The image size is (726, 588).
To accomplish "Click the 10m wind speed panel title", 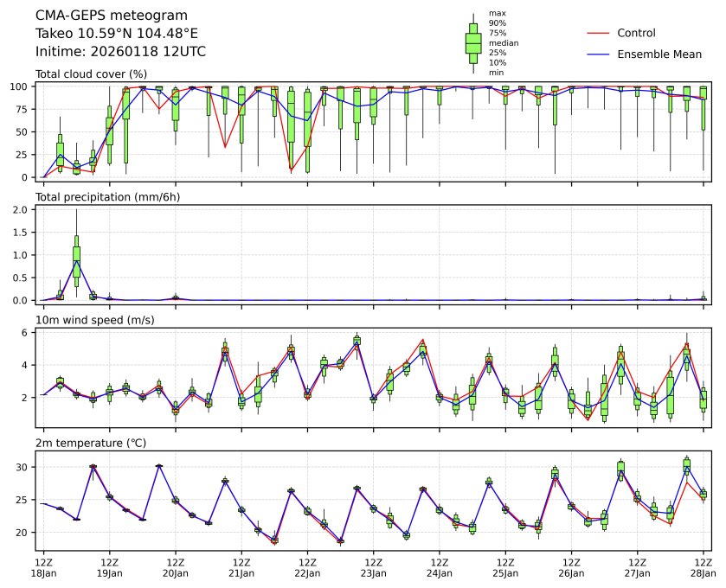I will point(90,320).
